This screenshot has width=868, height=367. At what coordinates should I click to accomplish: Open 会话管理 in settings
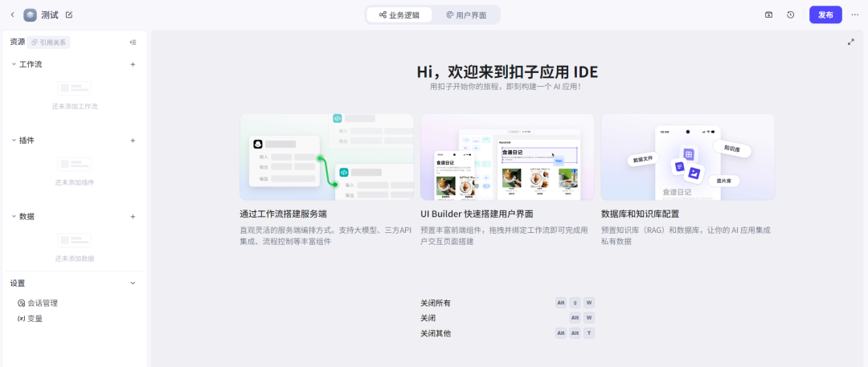click(x=42, y=304)
